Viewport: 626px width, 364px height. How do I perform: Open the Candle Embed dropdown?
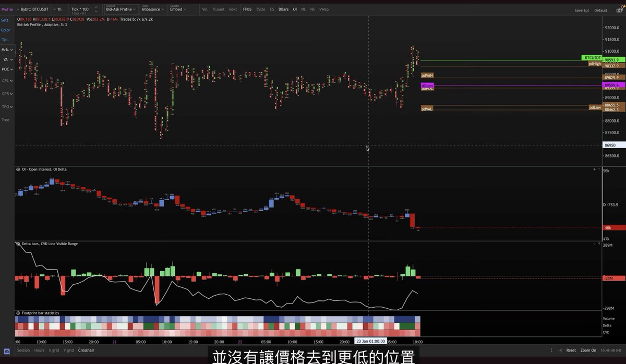pos(178,9)
